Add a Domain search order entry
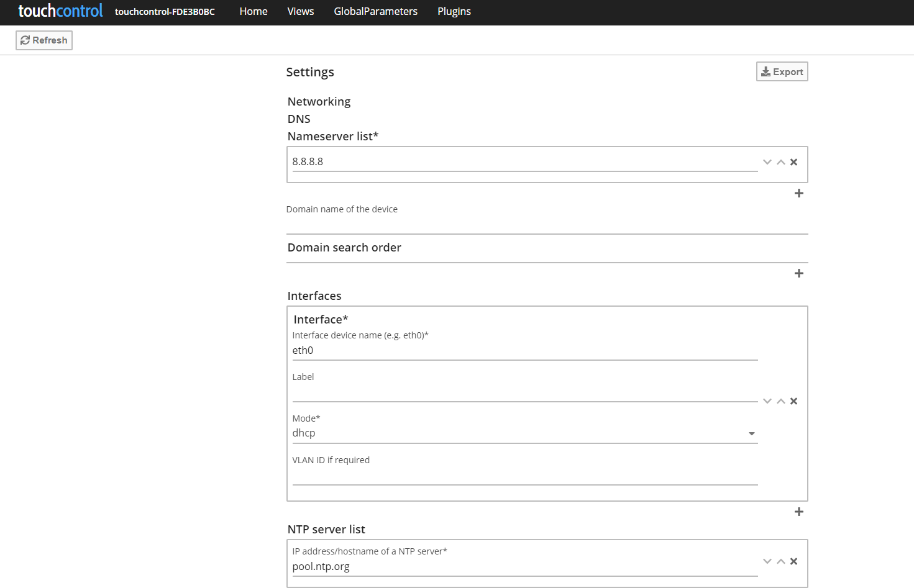Image resolution: width=914 pixels, height=588 pixels. 799,273
